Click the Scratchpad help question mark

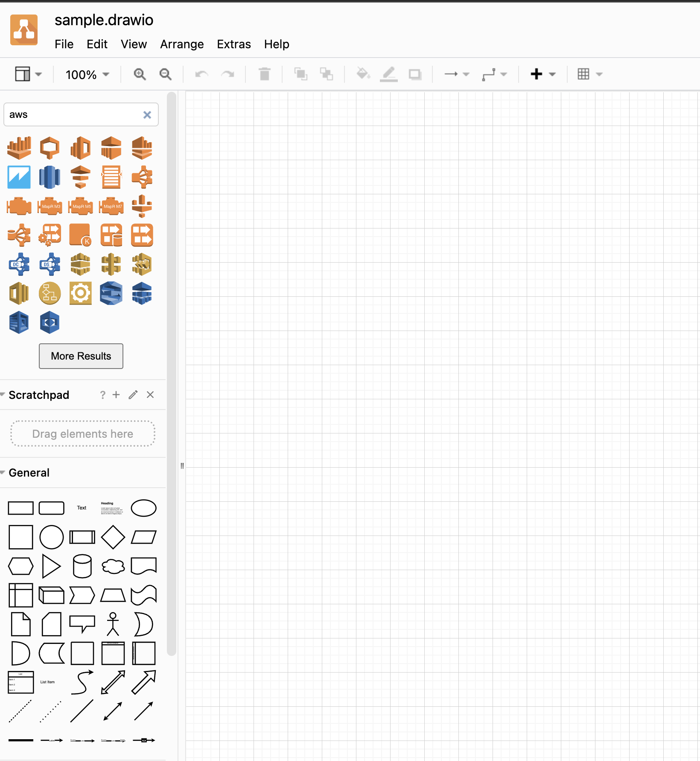(x=102, y=395)
